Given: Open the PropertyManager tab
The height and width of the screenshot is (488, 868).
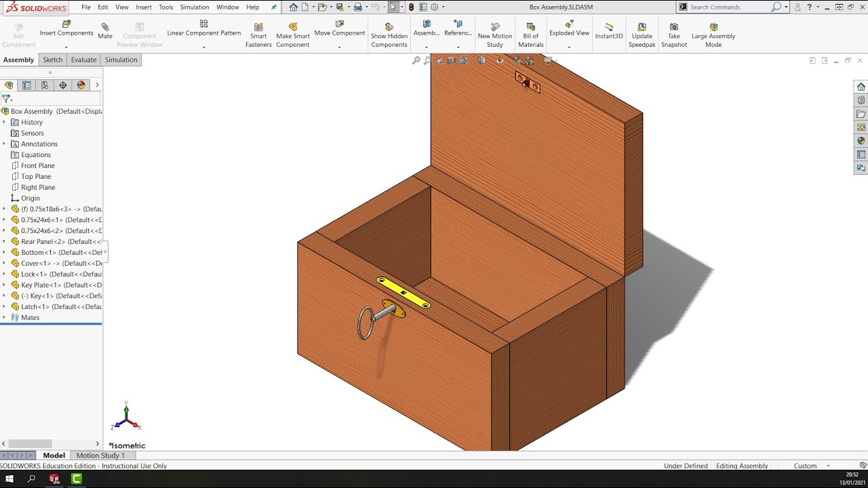Looking at the screenshot, I should 27,85.
